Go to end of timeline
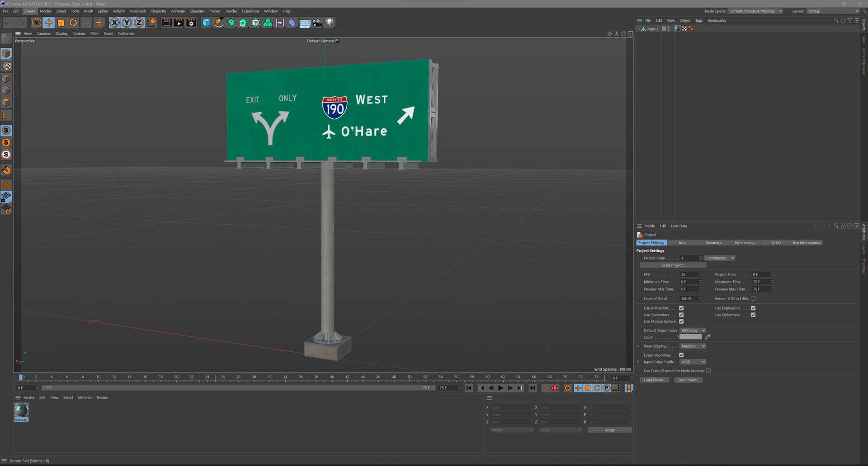The width and height of the screenshot is (868, 466). tap(533, 388)
